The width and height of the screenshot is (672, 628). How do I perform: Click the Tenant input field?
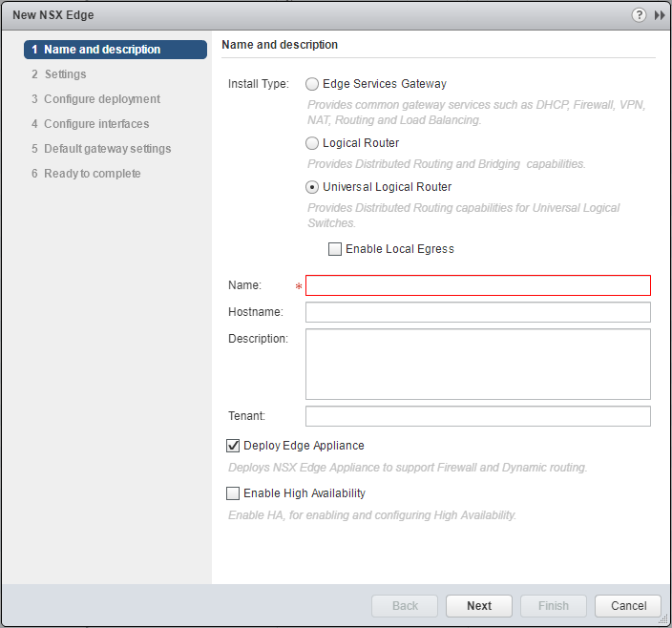click(x=477, y=416)
